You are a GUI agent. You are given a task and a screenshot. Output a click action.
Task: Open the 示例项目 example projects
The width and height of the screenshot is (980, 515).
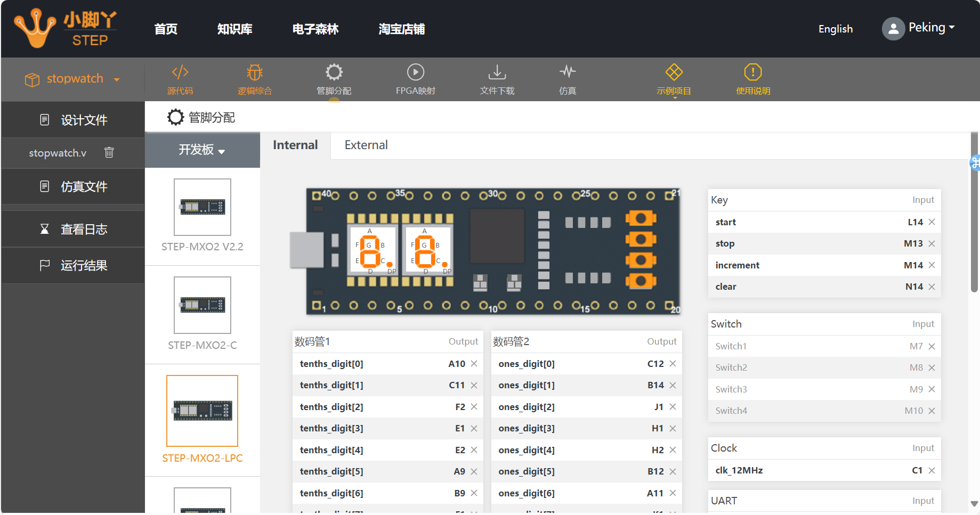[x=674, y=80]
